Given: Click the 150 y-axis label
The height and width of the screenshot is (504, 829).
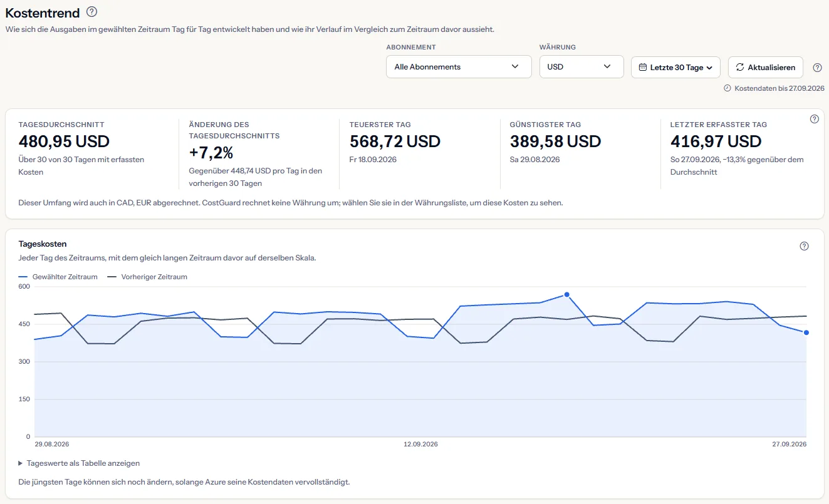Looking at the screenshot, I should click(x=24, y=399).
